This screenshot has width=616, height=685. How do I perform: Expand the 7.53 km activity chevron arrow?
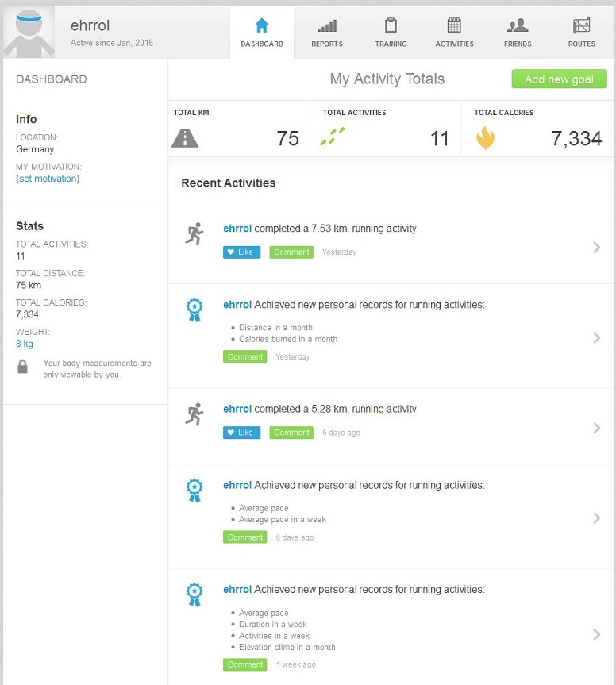[x=597, y=248]
